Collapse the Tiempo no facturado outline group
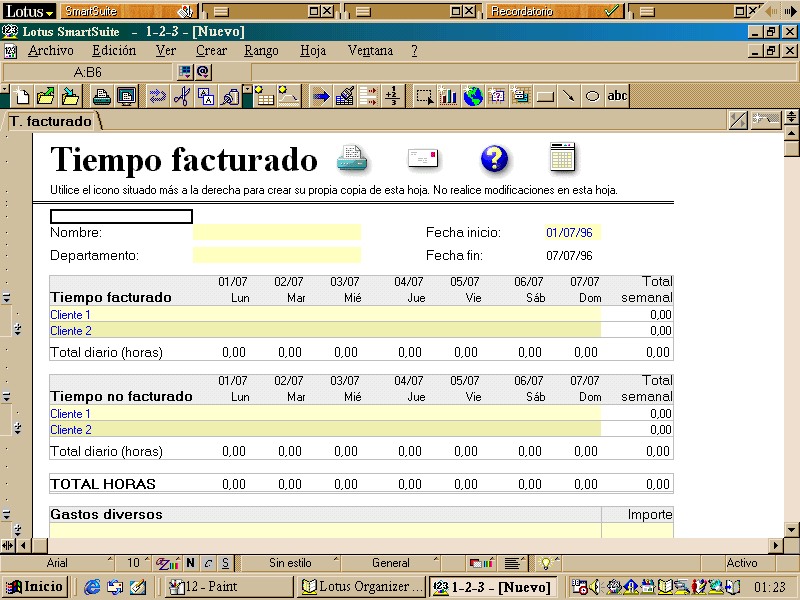The height and width of the screenshot is (600, 800). point(7,396)
